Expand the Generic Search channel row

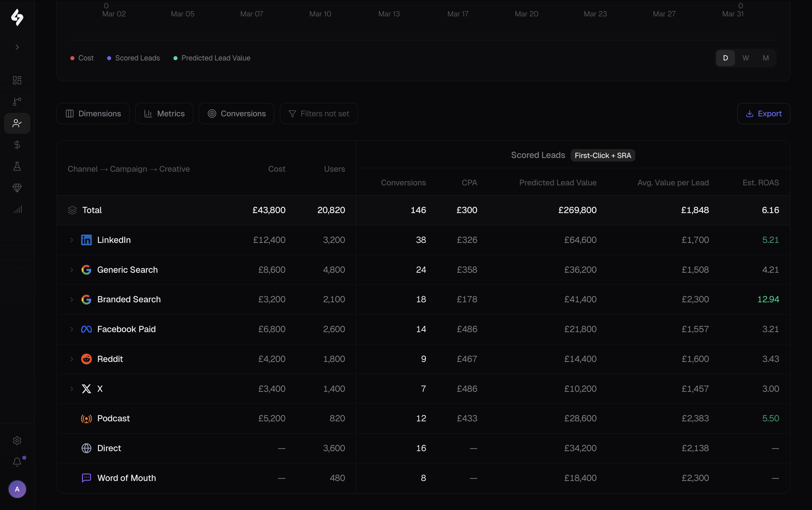coord(71,270)
